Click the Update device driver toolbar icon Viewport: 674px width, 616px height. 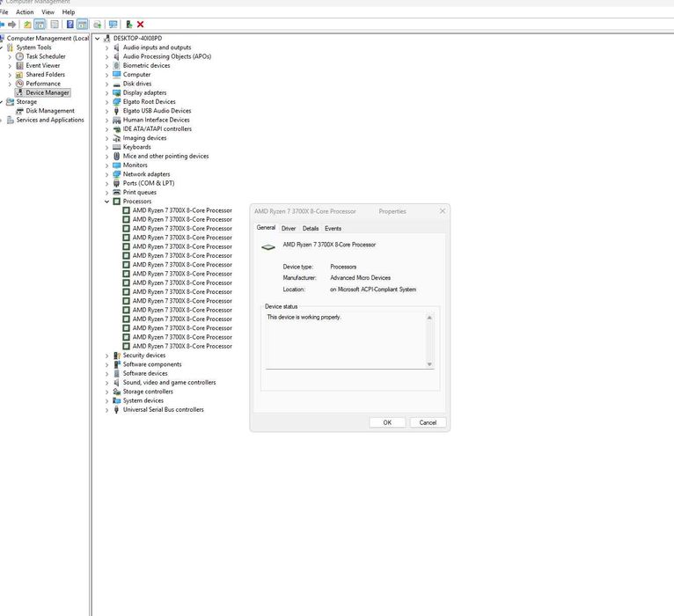tap(98, 25)
